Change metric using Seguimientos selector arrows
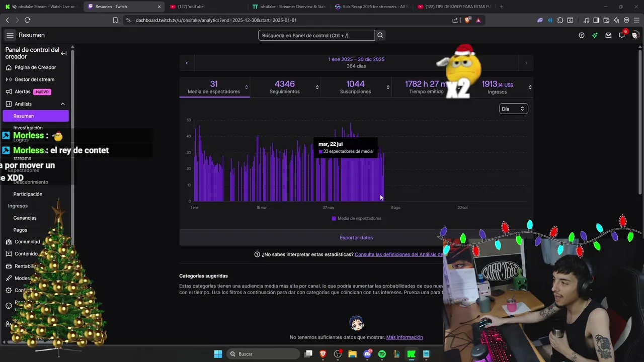644x362 pixels. 317,87
